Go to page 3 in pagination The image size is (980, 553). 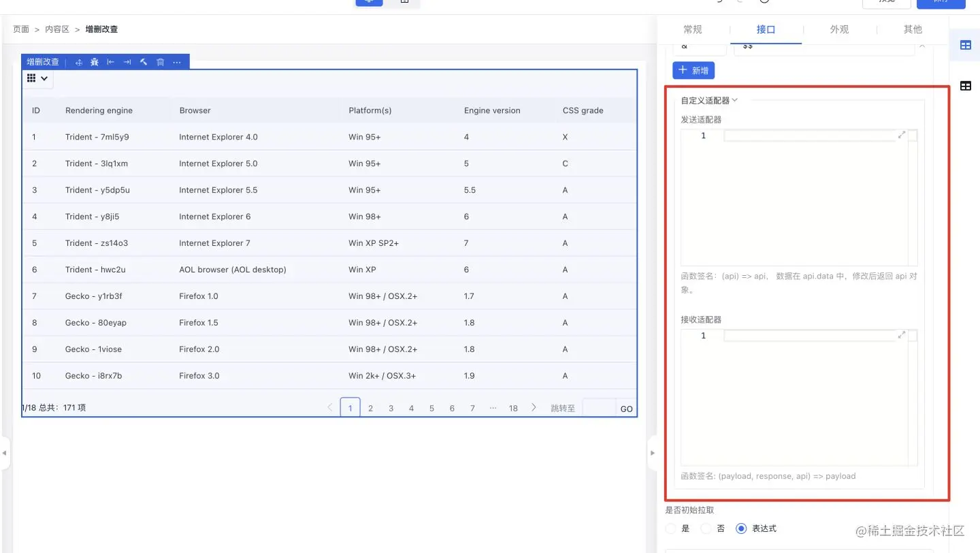[x=391, y=408]
